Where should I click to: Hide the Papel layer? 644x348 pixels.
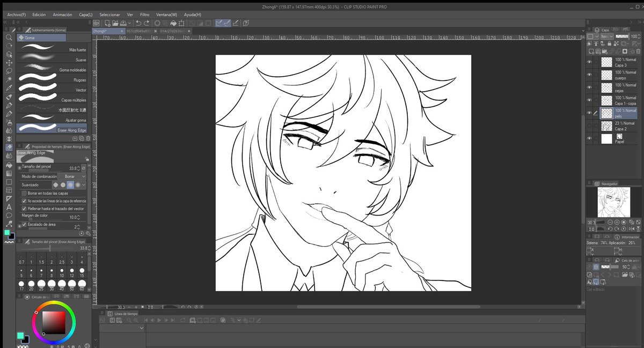click(x=589, y=139)
